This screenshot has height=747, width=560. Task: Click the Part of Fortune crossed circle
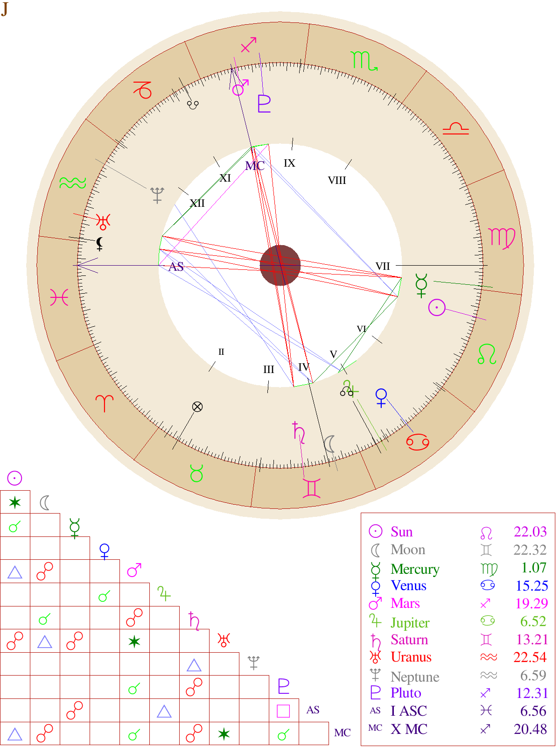coord(197,407)
